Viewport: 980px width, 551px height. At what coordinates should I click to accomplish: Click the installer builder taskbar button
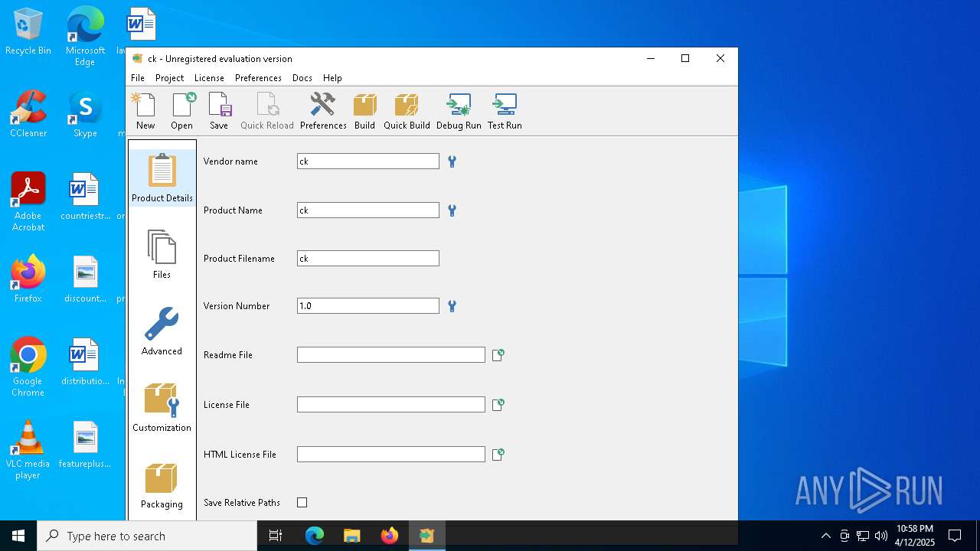(426, 536)
